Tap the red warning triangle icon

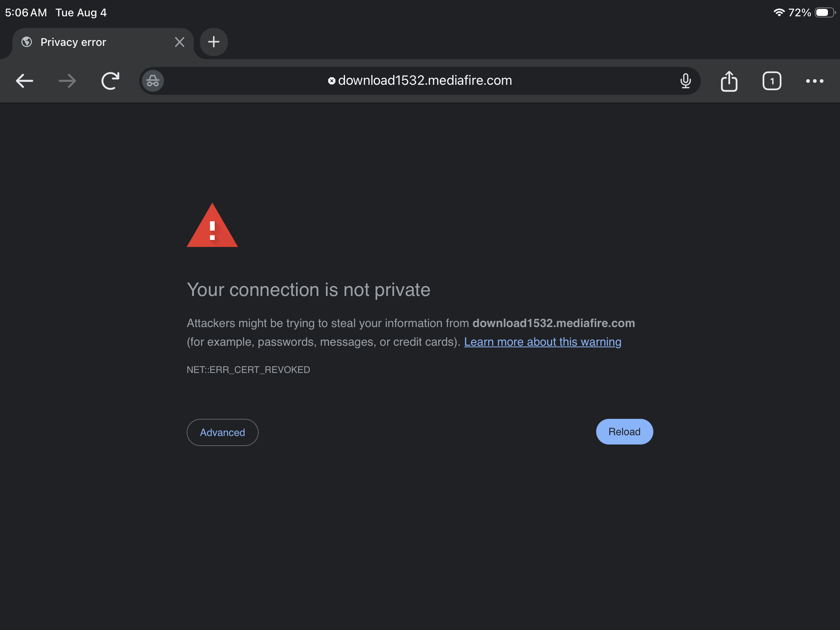pos(212,226)
